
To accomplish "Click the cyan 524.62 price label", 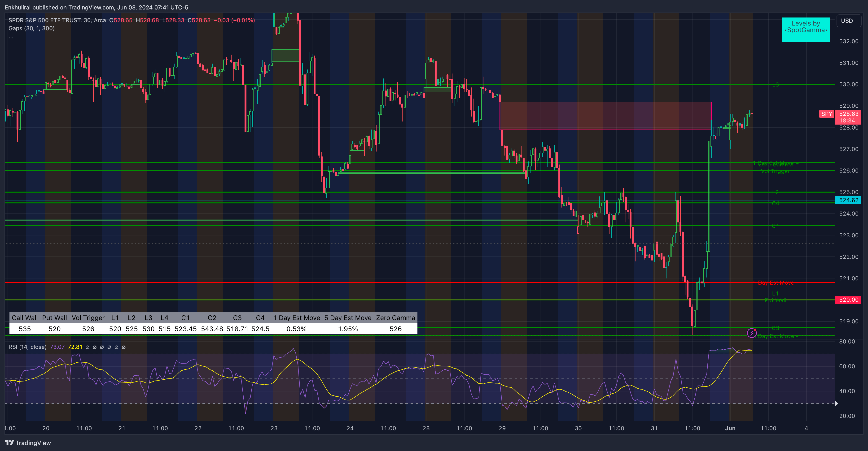I will click(848, 200).
